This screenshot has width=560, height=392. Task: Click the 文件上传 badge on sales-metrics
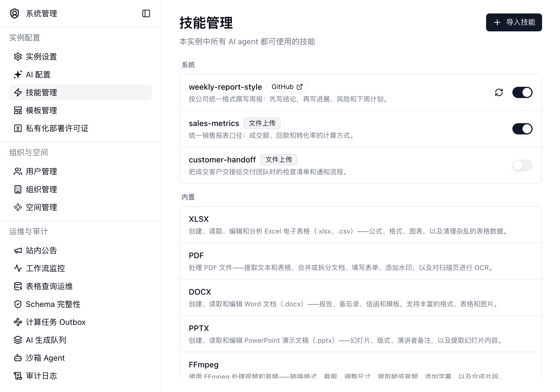click(x=262, y=123)
